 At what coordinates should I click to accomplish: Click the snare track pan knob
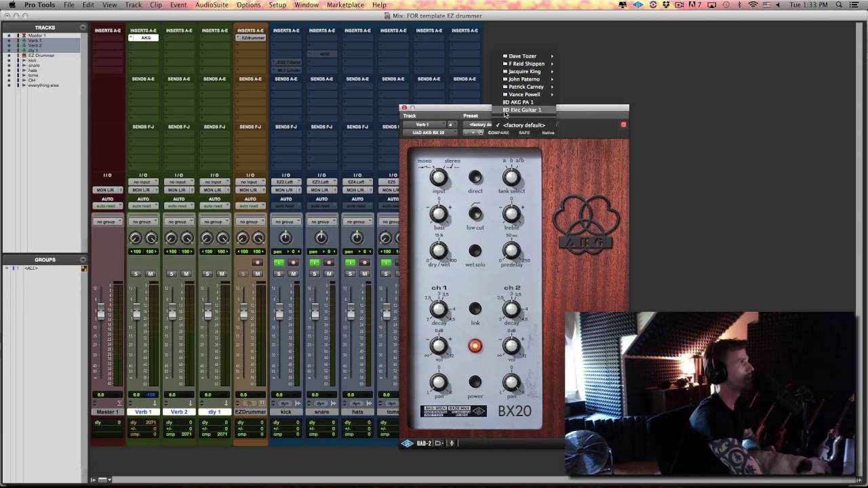[321, 238]
